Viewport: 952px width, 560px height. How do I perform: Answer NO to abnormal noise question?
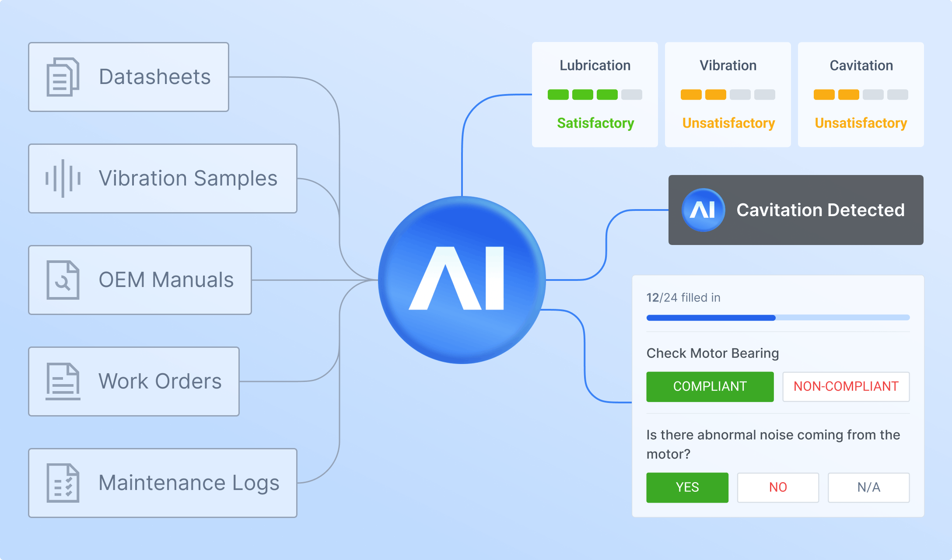[778, 487]
